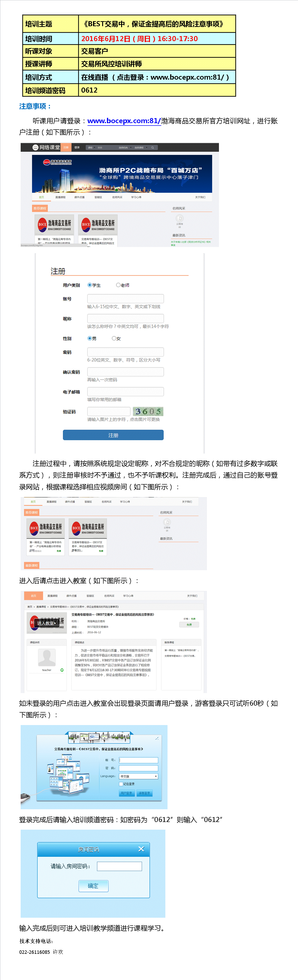Viewport: 298px width, 980px height.
Task: Click the login dialog top-right collapse icon
Action: 157,738
